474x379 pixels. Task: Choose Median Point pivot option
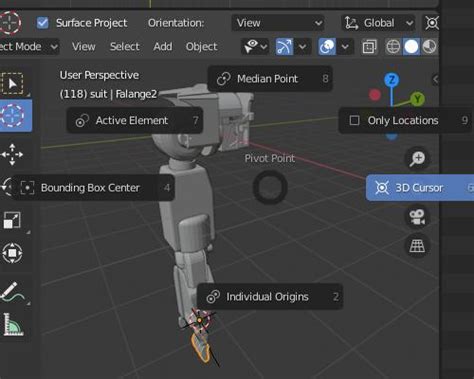pyautogui.click(x=270, y=79)
